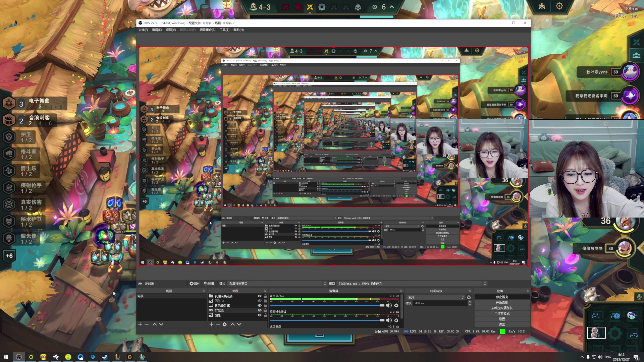Pop out the 场景 (Scenes) dock

tap(204, 291)
